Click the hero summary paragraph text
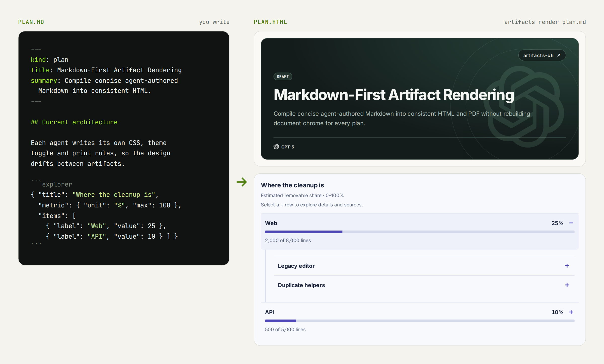 [402, 118]
